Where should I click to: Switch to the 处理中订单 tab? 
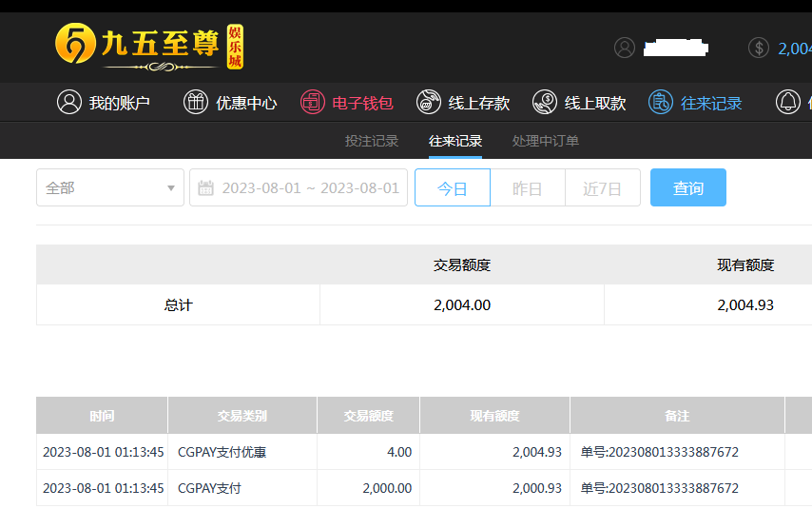pos(546,141)
